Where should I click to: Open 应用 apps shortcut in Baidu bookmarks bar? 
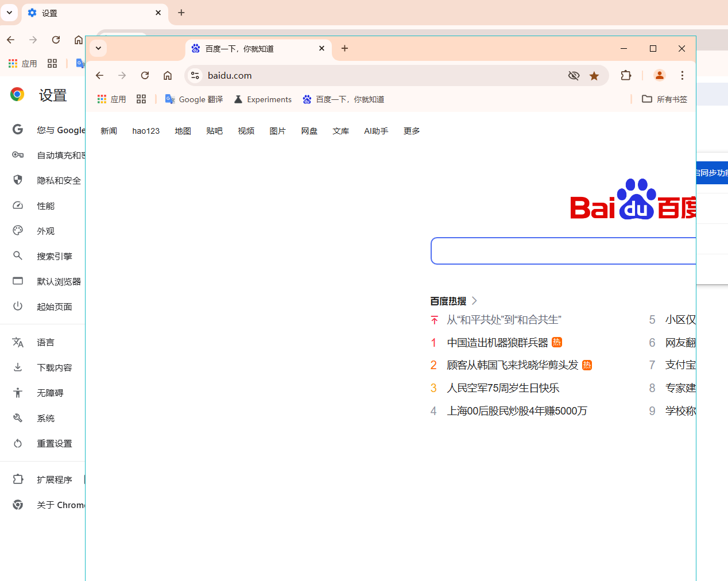111,99
